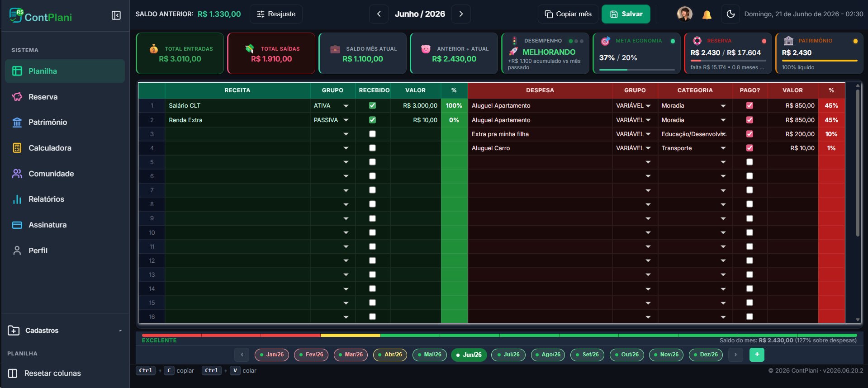The width and height of the screenshot is (868, 388).
Task: Check the Recebido box in row 3
Action: [x=372, y=134]
